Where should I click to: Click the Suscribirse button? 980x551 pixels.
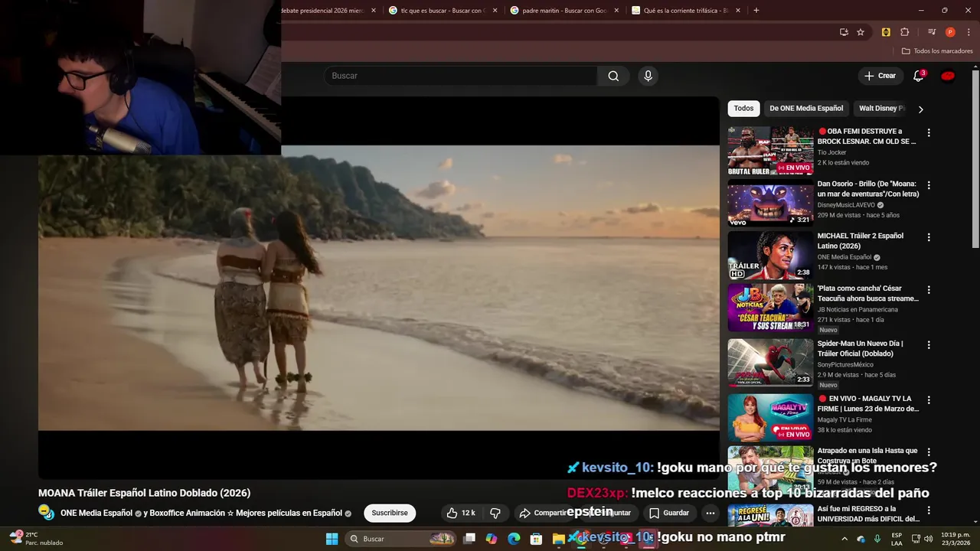390,513
